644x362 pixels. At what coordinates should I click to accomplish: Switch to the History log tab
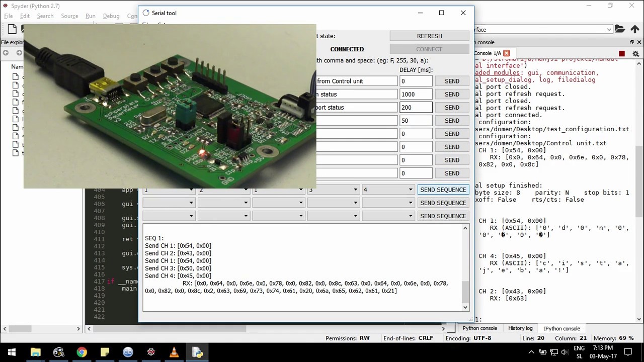520,328
